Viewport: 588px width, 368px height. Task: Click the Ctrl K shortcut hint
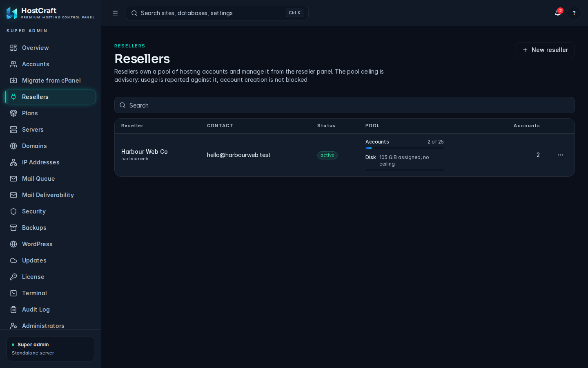click(295, 13)
